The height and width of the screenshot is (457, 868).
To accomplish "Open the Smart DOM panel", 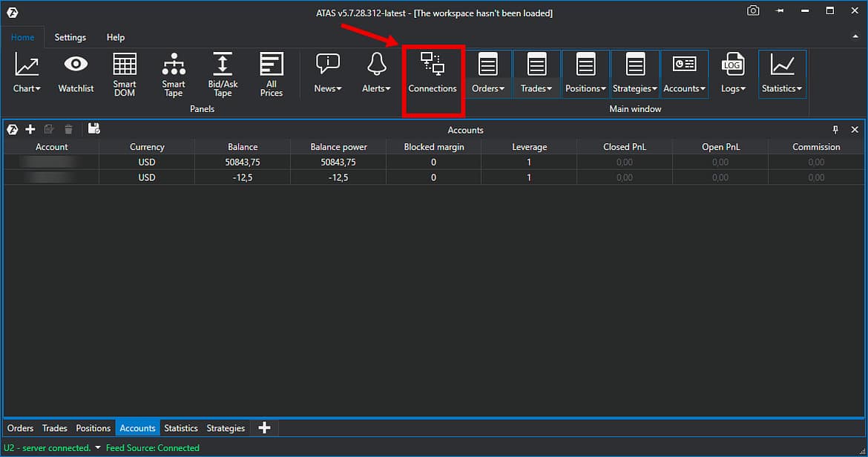I will (125, 73).
